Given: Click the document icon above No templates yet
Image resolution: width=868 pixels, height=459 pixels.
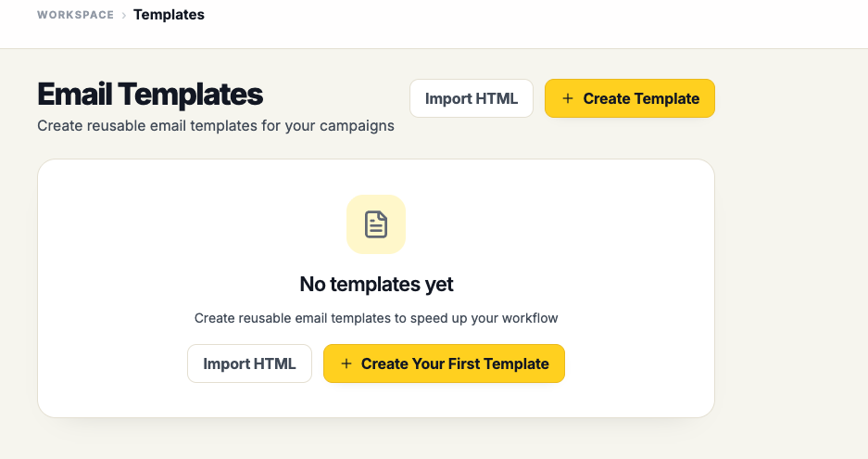Looking at the screenshot, I should [376, 224].
